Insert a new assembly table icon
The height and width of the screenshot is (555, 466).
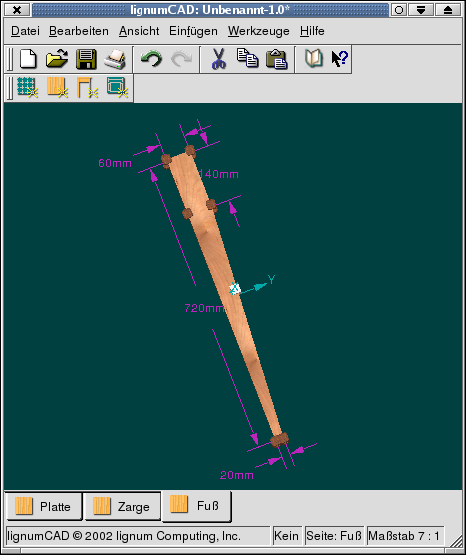87,87
